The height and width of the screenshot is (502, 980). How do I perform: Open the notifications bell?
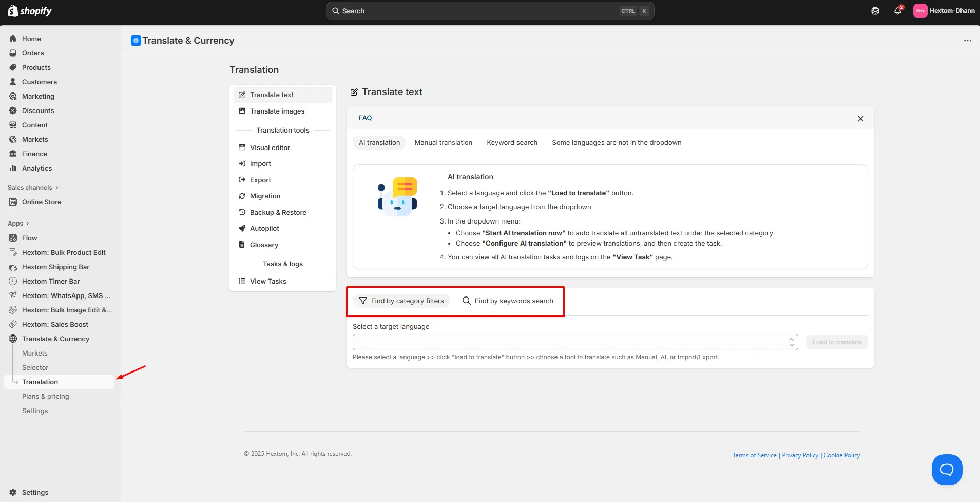[898, 11]
